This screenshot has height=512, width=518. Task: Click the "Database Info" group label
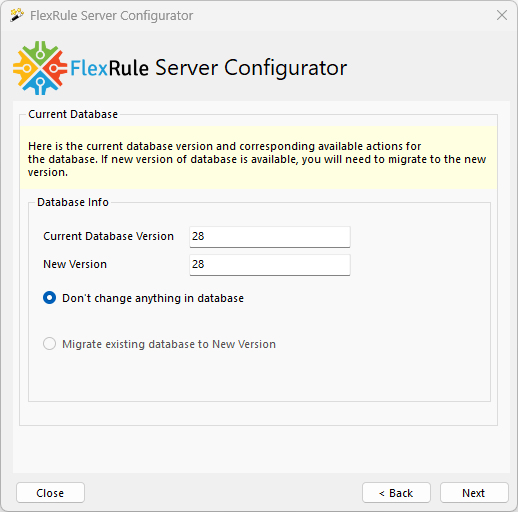pyautogui.click(x=73, y=202)
